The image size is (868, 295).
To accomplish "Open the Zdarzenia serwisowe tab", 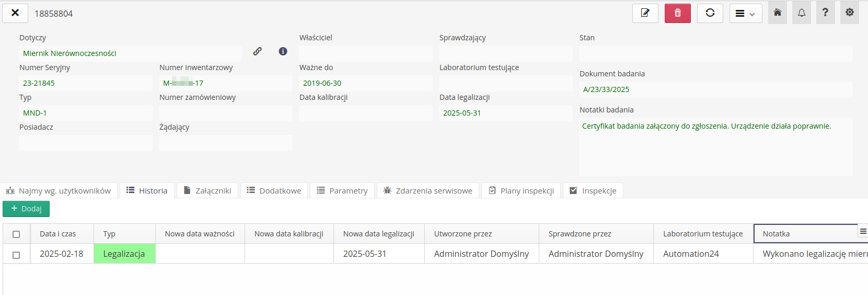I will click(x=427, y=191).
